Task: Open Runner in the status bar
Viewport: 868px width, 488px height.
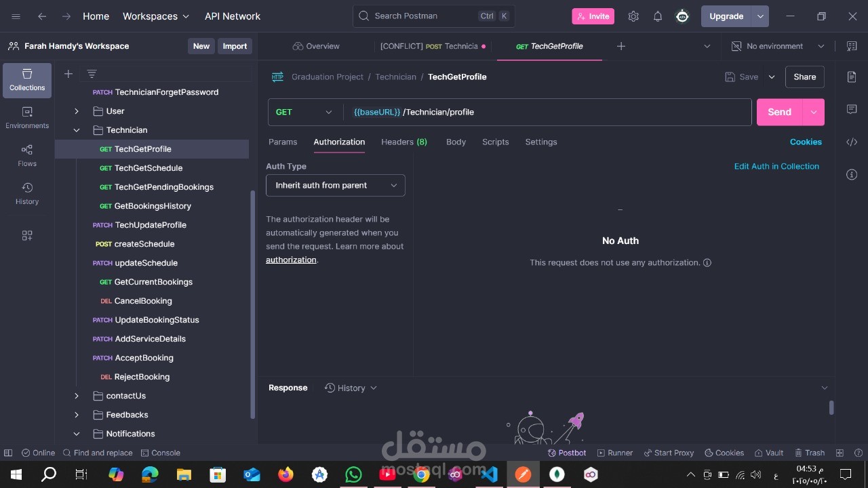Action: 615,453
